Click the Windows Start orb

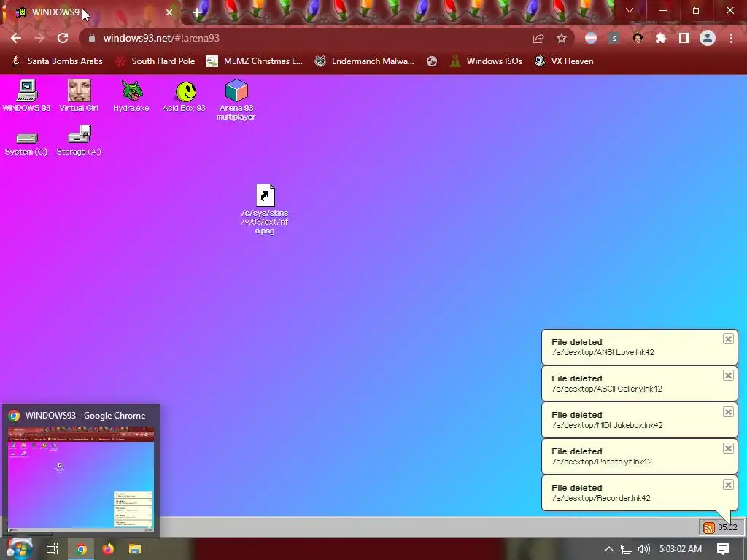click(19, 548)
